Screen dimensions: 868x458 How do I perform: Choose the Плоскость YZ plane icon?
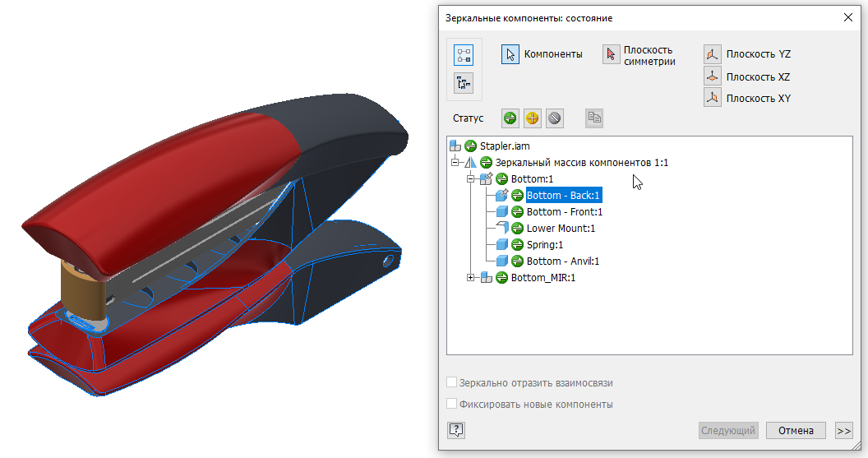[x=713, y=54]
